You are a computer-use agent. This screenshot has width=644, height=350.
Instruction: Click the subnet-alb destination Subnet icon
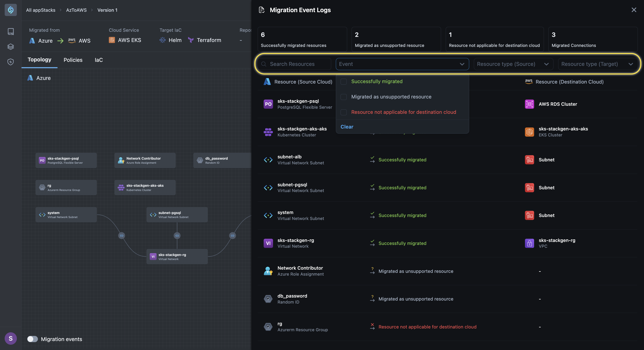click(529, 160)
